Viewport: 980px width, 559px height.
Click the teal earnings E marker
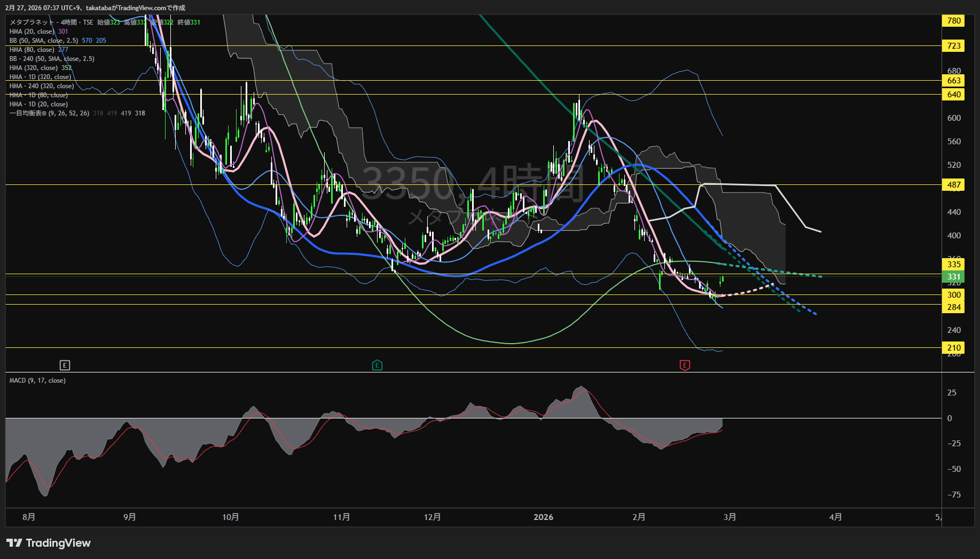click(377, 366)
